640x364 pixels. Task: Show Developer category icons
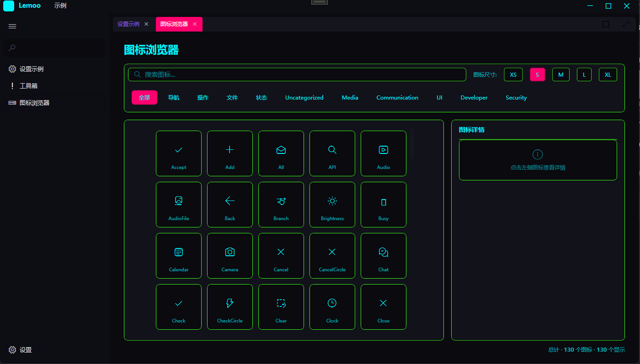(474, 97)
